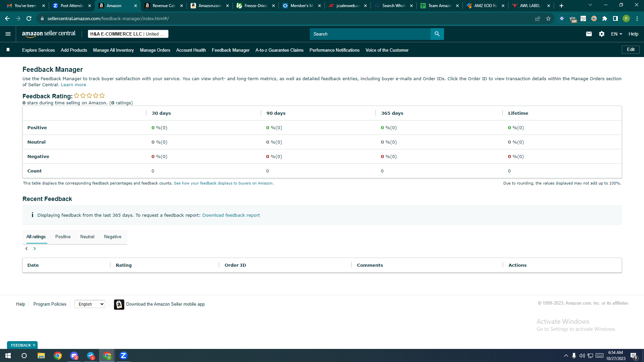
Task: Open Account Health page
Action: pyautogui.click(x=191, y=50)
